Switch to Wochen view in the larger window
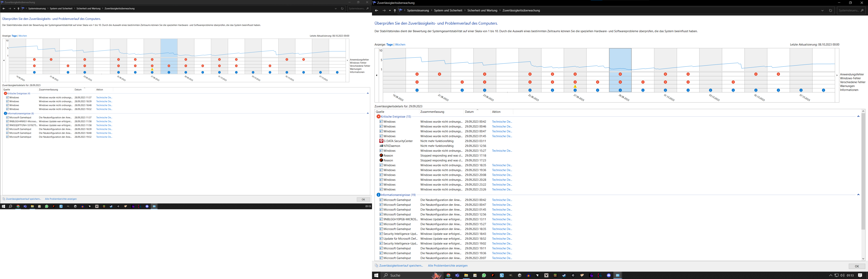868x279 pixels. tap(400, 45)
